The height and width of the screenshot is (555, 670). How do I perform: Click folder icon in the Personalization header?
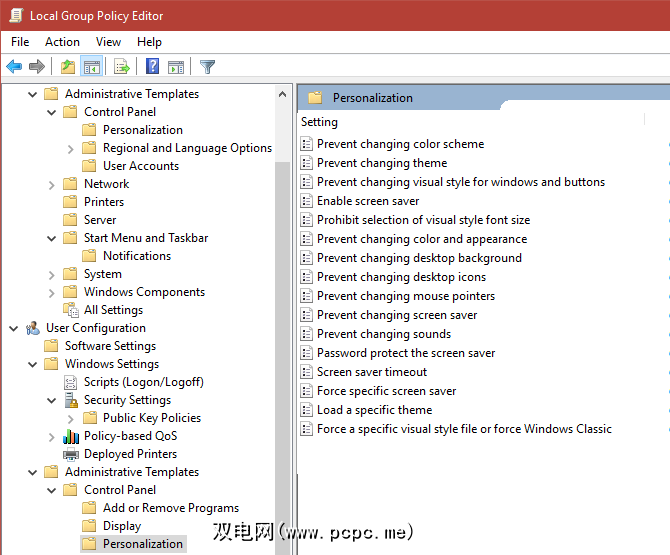coord(315,98)
